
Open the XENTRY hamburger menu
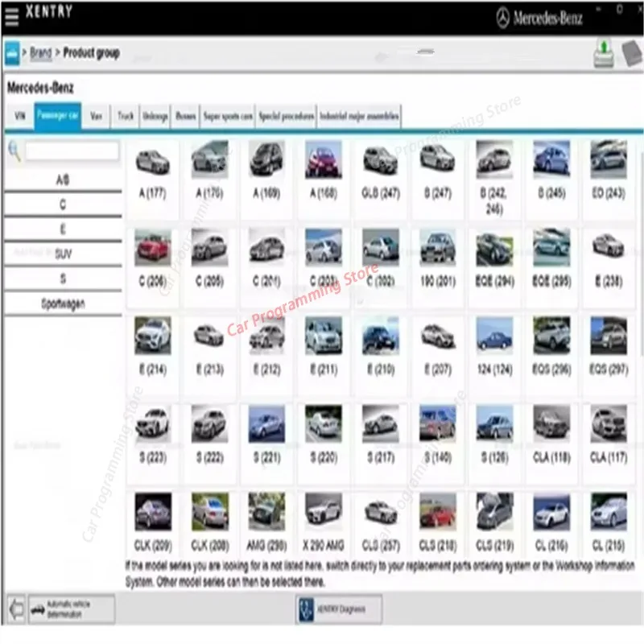(11, 16)
